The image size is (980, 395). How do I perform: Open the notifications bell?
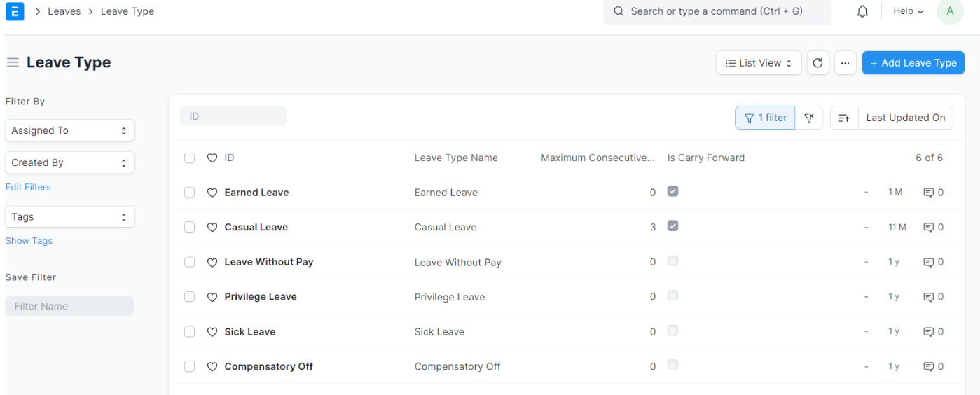coord(862,11)
